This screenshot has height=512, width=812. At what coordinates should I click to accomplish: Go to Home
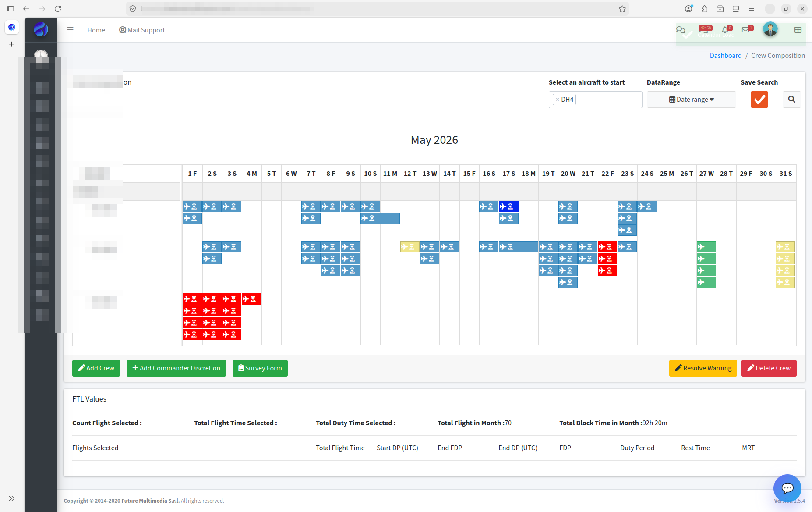(x=96, y=30)
